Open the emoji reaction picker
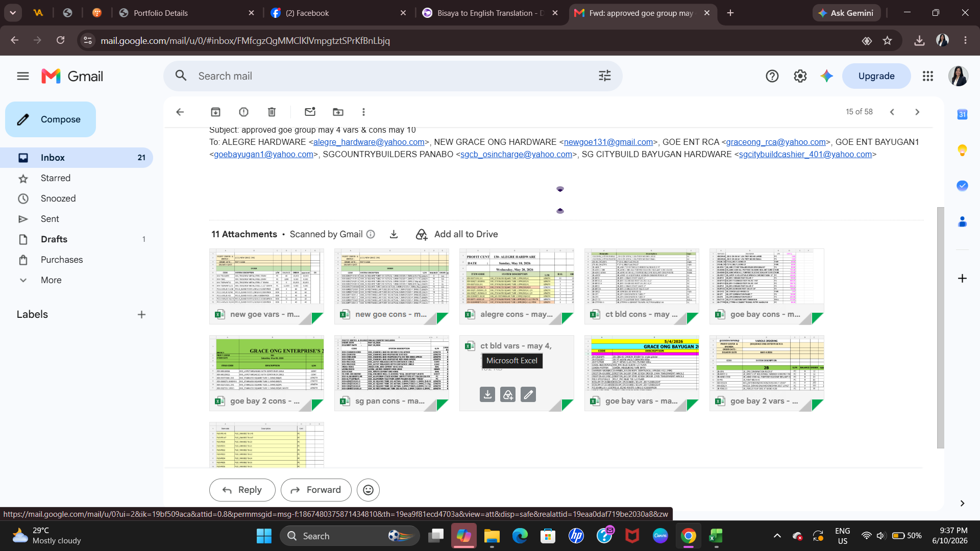The image size is (980, 551). click(368, 490)
